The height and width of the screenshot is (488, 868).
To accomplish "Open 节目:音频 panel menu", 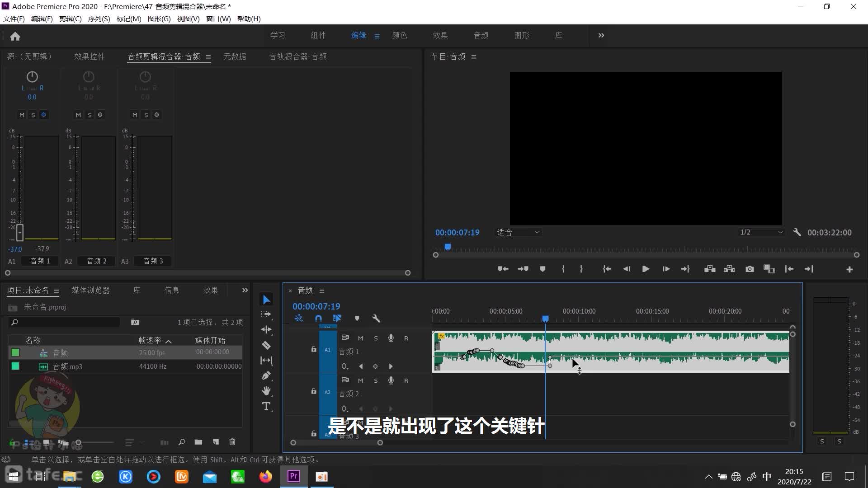I will tap(474, 57).
